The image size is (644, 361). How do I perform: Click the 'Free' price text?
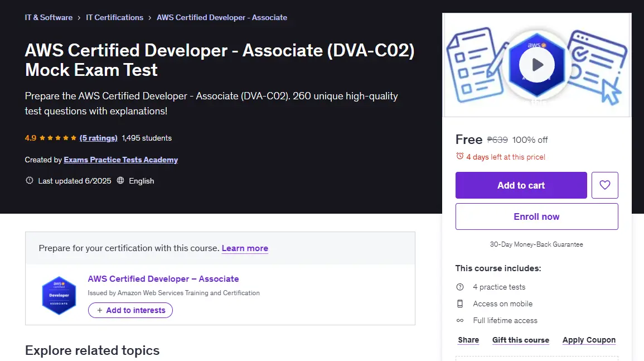tap(468, 139)
